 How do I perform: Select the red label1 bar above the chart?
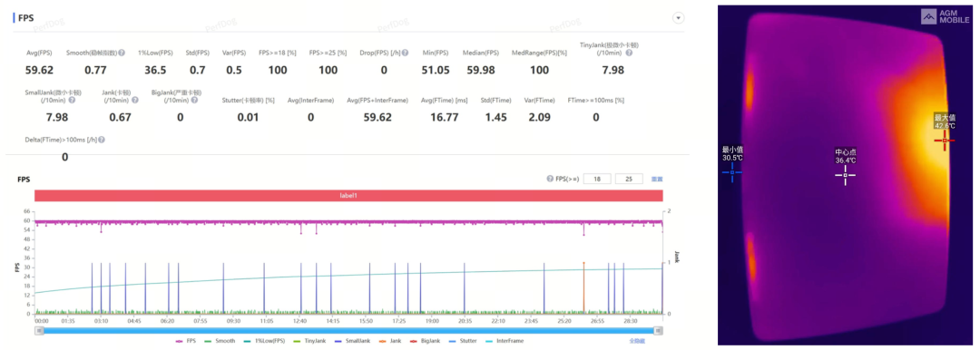[x=348, y=196]
